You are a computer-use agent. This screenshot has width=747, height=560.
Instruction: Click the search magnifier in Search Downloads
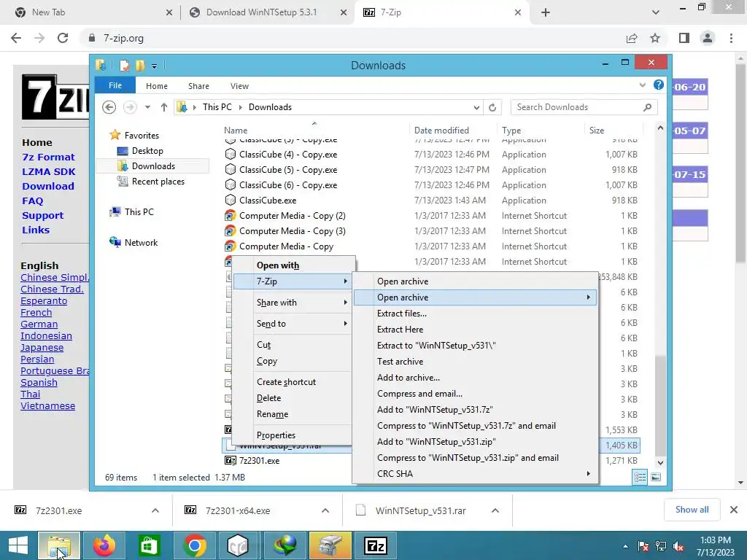pos(647,107)
